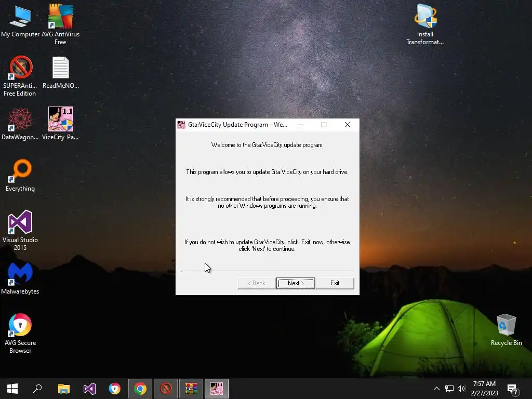Viewport: 532px width, 399px height.
Task: Open the volume control tray icon
Action: point(461,389)
